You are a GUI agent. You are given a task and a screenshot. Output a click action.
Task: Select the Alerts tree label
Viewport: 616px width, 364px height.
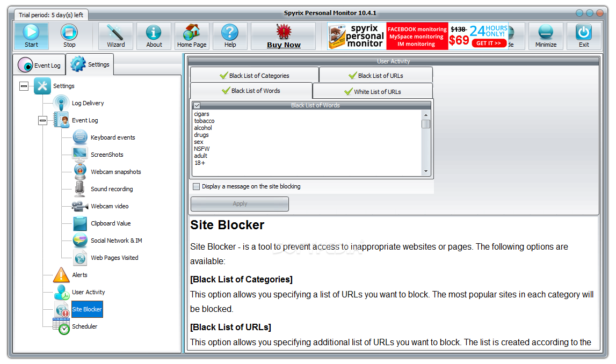pos(79,275)
